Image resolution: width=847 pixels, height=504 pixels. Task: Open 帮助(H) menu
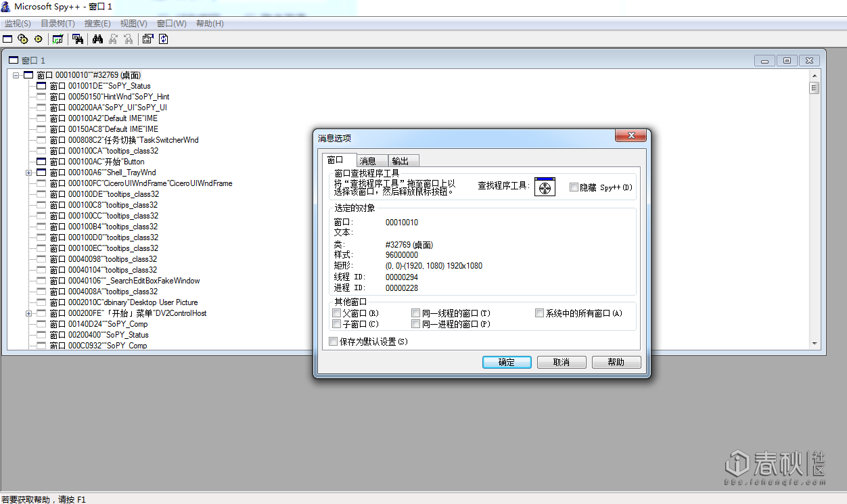210,24
